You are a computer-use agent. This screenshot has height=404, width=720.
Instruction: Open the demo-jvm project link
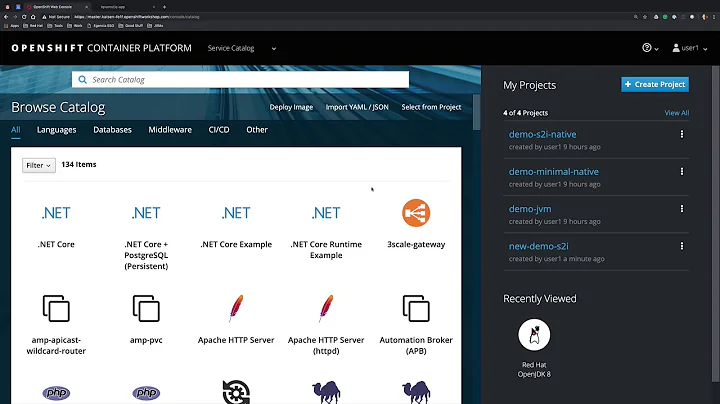pos(530,209)
